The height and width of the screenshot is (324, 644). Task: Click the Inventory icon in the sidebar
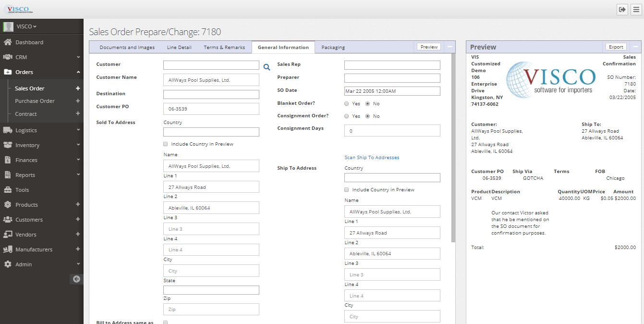8,145
